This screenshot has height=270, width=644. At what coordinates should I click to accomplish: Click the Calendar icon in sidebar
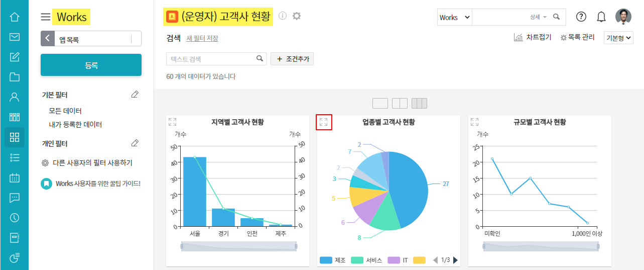[15, 177]
